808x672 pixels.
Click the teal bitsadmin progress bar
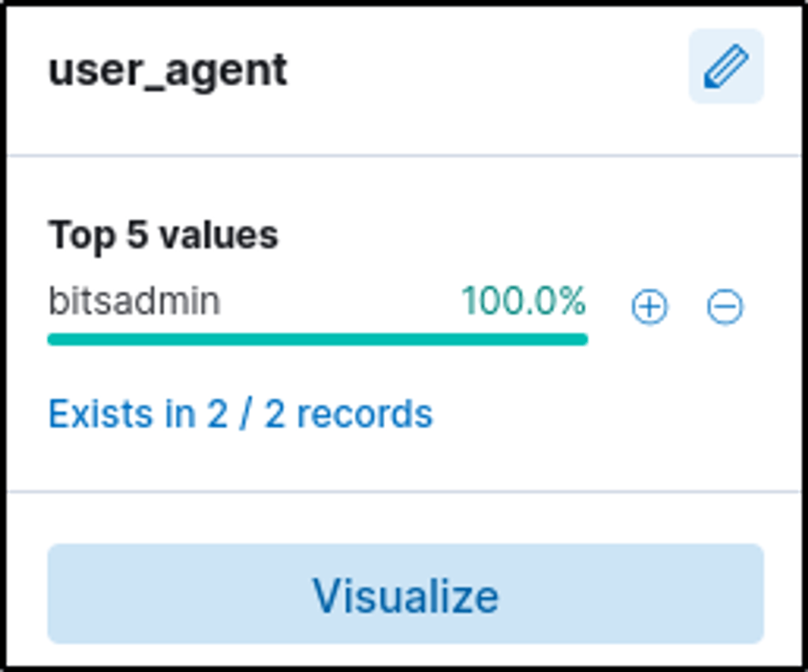(x=317, y=339)
